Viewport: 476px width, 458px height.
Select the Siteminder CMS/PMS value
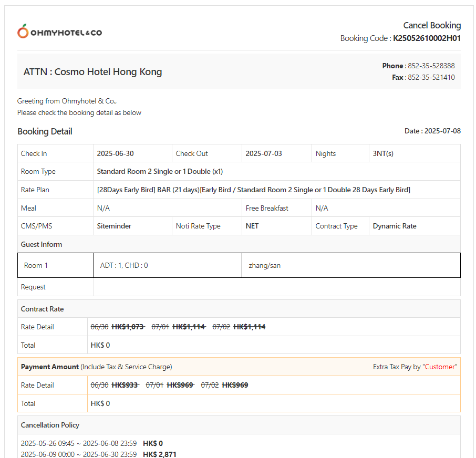coord(114,226)
